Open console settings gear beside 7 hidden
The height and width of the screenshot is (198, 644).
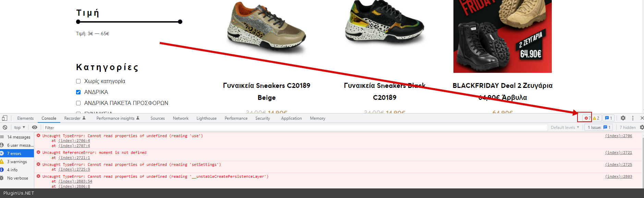642,127
